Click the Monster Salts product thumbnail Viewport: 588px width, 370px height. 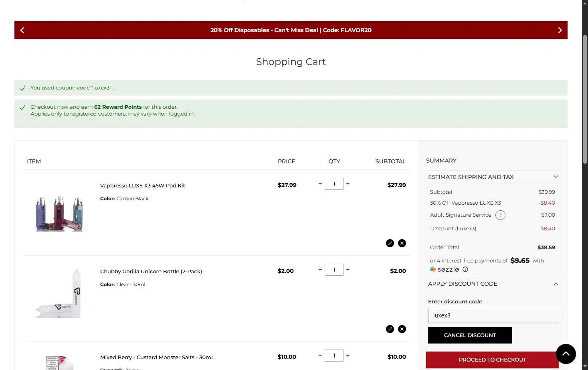click(x=59, y=362)
